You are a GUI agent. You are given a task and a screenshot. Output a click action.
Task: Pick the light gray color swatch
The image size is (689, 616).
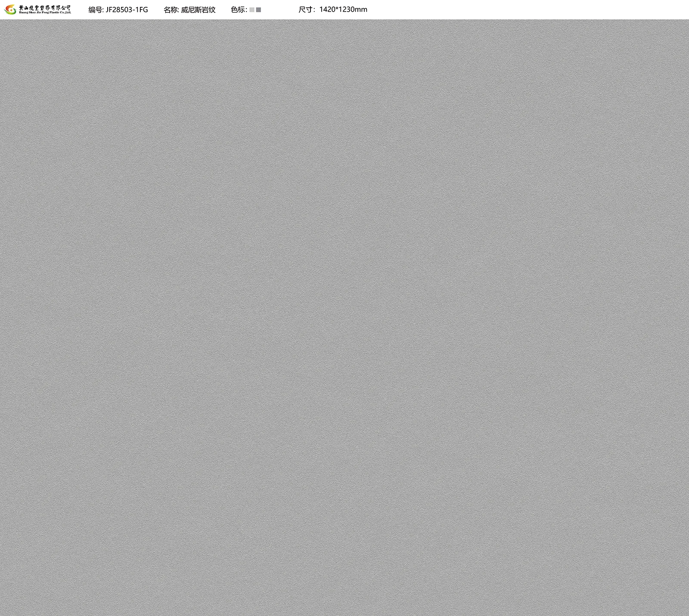252,10
